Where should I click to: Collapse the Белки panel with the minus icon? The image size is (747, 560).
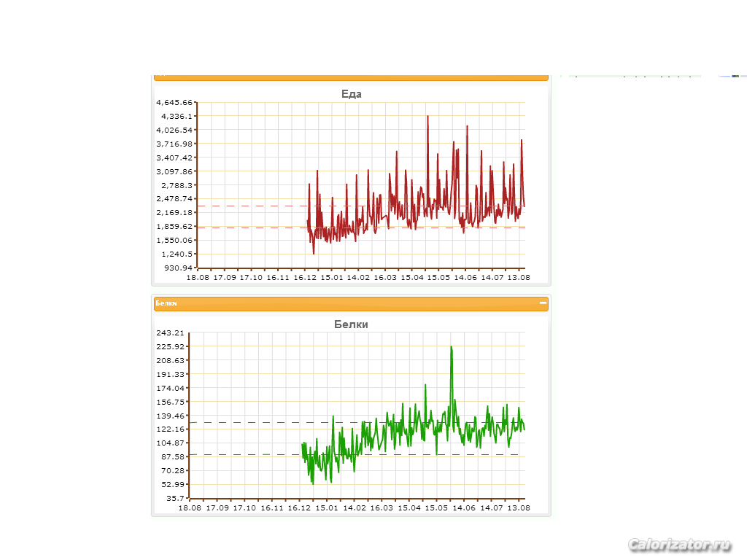pos(543,303)
